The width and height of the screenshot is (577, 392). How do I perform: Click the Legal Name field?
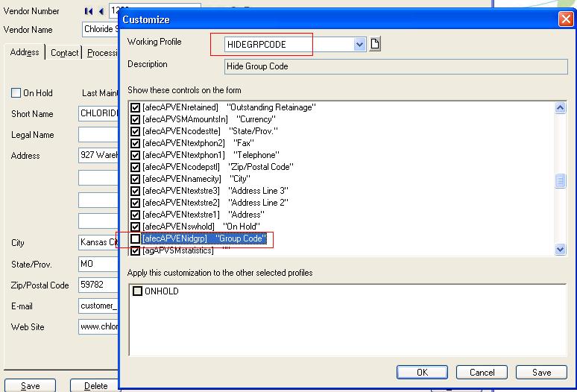coord(98,135)
